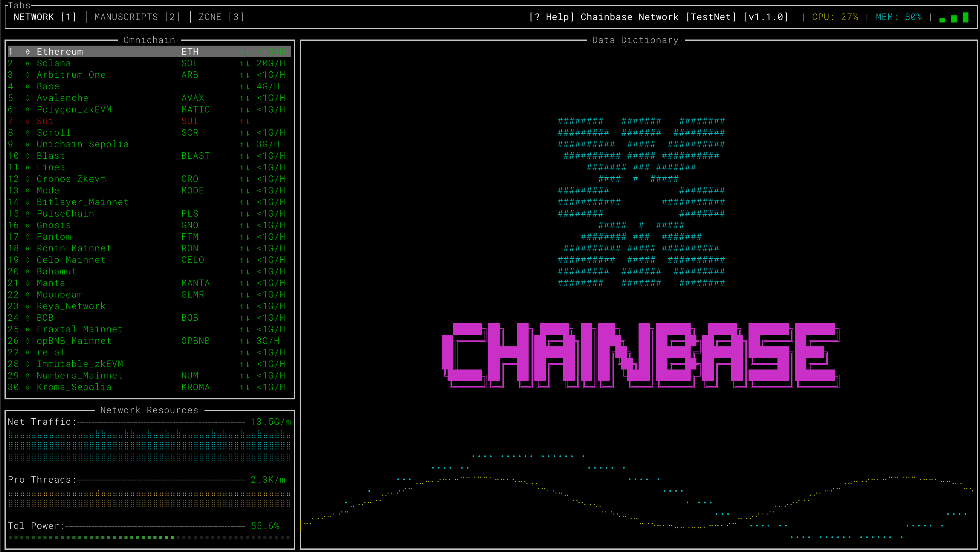Click the Pro Threads dotted graph
Screen dimensions: 980x552
(x=149, y=500)
